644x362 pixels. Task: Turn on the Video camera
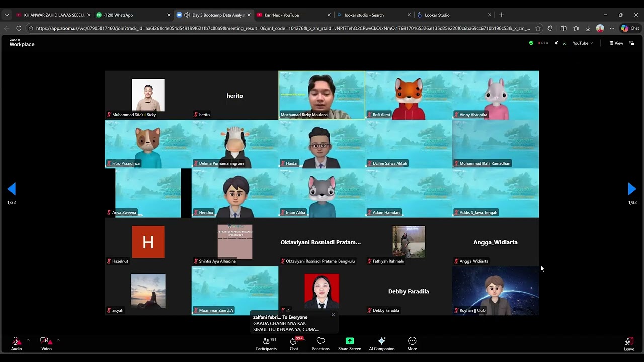pyautogui.click(x=46, y=344)
